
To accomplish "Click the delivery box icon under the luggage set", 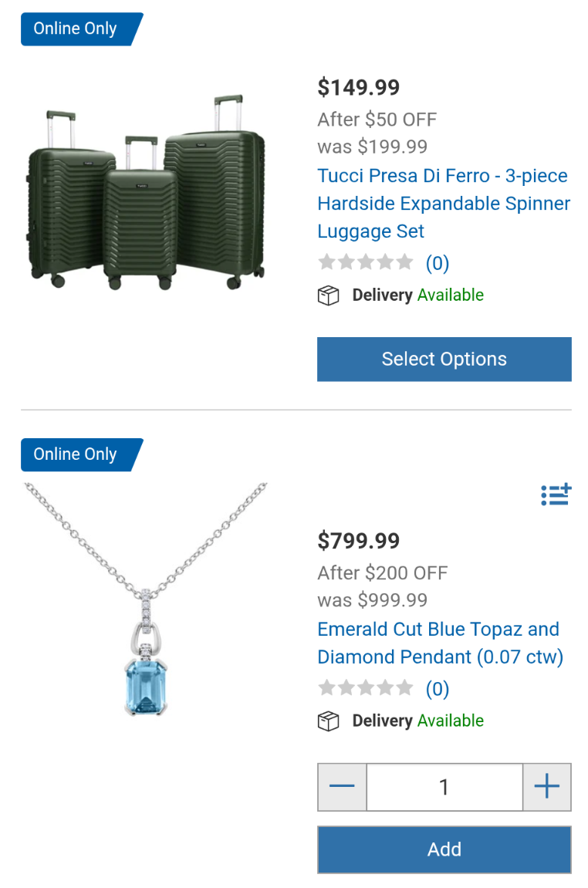I will pyautogui.click(x=329, y=295).
